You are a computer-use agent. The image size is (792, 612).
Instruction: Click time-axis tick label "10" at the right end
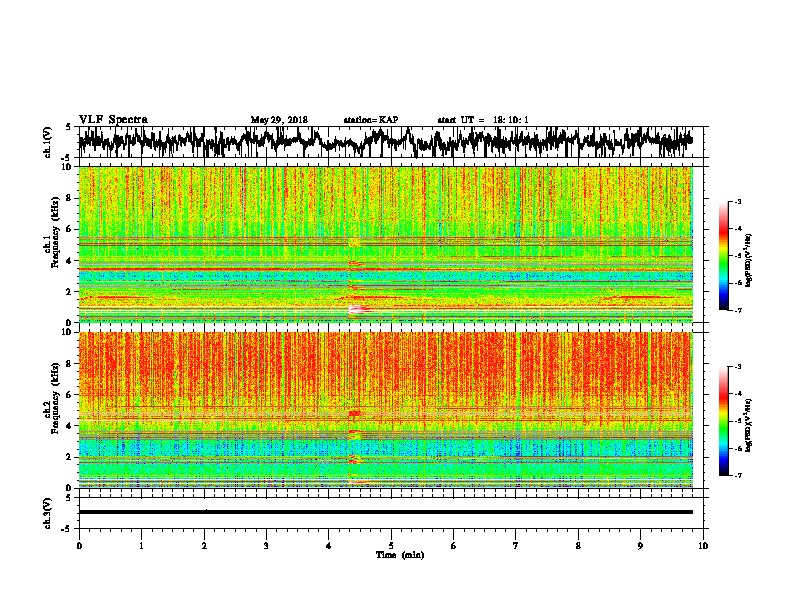pos(703,546)
